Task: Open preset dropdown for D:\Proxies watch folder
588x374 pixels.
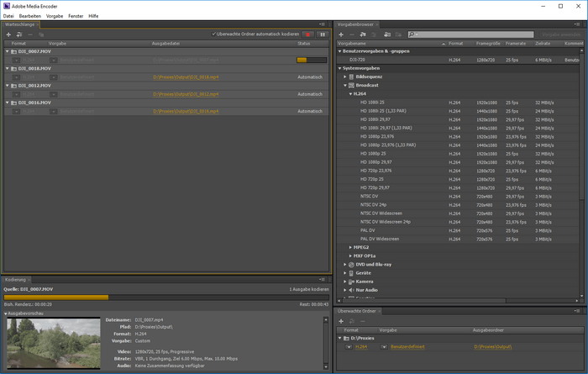Action: [384, 347]
